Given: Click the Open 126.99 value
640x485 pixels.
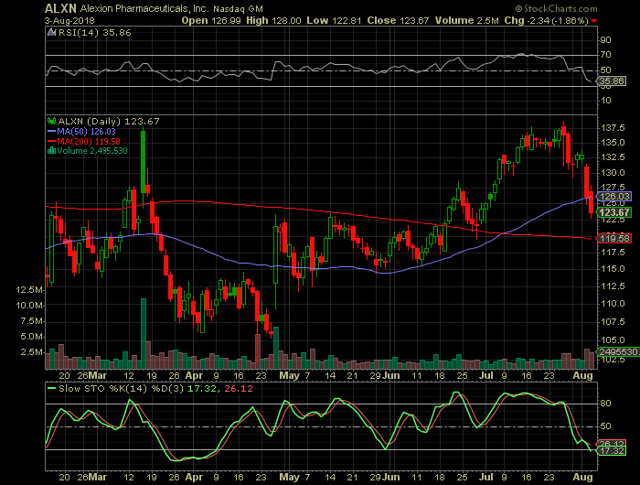Looking at the screenshot, I should tap(211, 20).
